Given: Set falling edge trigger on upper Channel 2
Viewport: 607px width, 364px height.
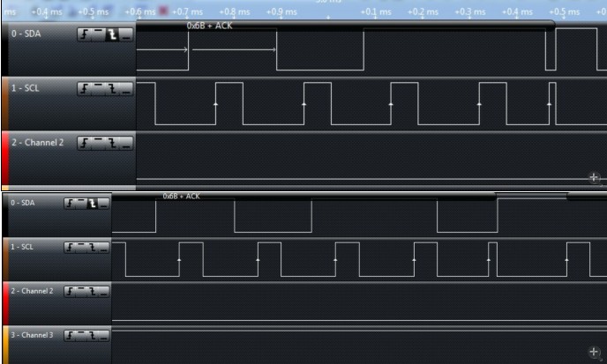Looking at the screenshot, I should click(112, 143).
